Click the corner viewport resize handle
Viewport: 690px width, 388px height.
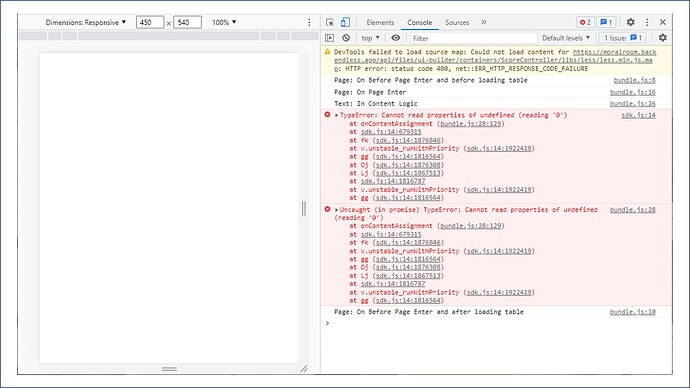304,369
